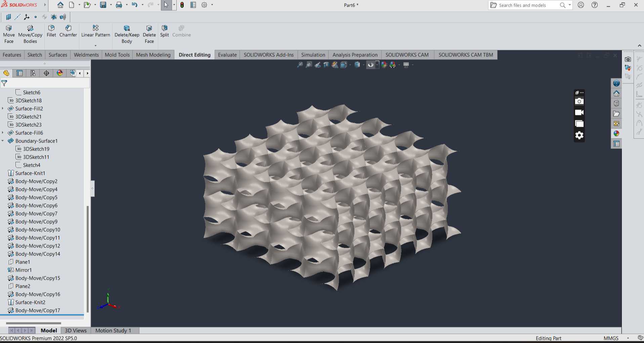Screen dimensions: 644x343
Task: Open the DisplayManager color-sphere tab
Action: [x=60, y=73]
